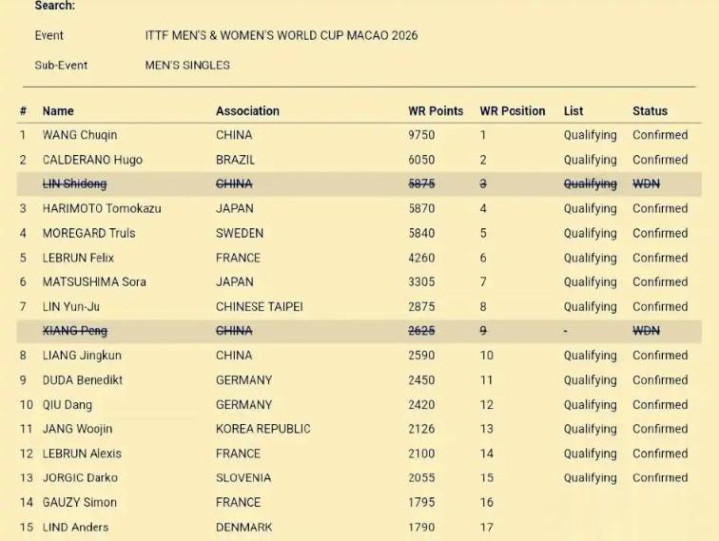Click on LIND Anders
Screen dimensions: 719x541
coord(75,527)
